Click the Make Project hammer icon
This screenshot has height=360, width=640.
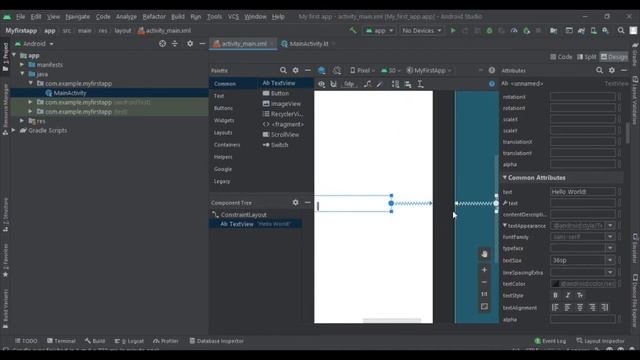tap(353, 31)
